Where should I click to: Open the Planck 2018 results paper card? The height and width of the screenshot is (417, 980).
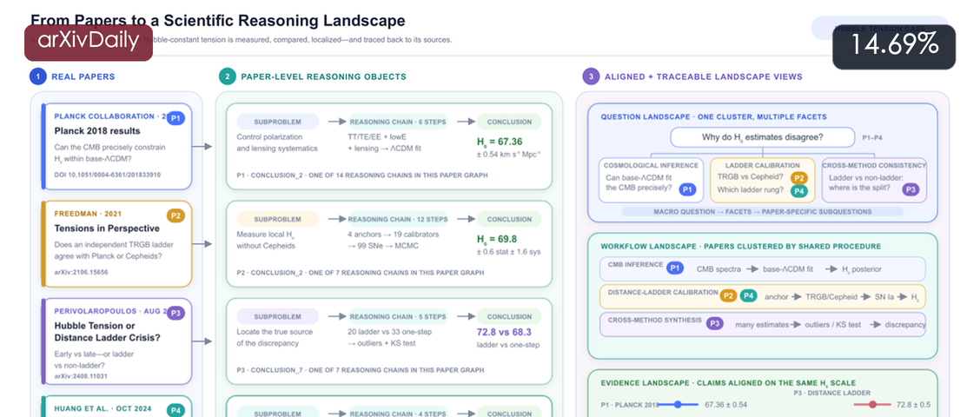pos(117,146)
